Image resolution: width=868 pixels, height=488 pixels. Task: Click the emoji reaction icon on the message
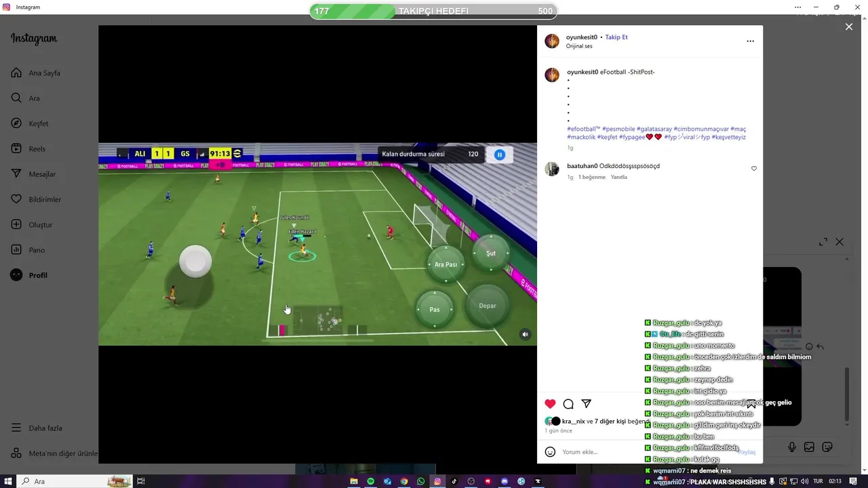tap(809, 346)
